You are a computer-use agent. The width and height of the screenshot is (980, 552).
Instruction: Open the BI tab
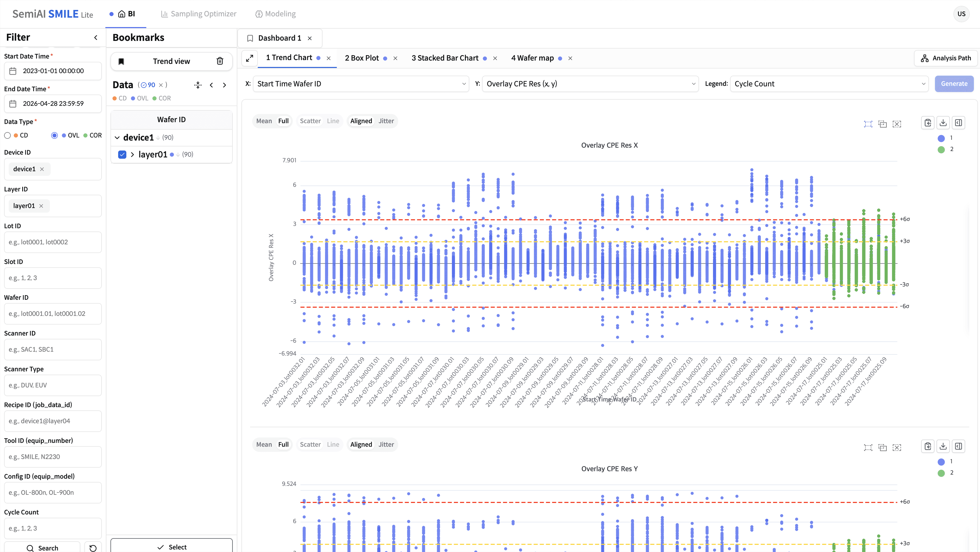click(126, 14)
